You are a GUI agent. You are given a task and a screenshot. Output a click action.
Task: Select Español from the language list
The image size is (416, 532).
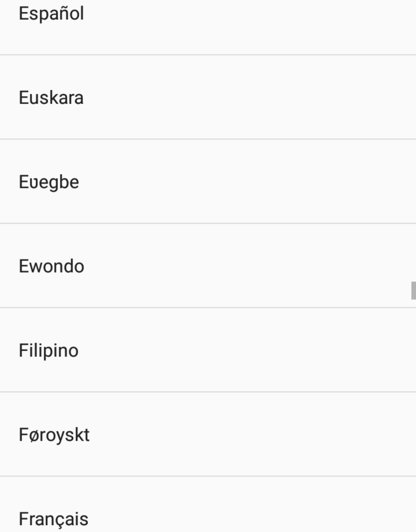pos(52,14)
